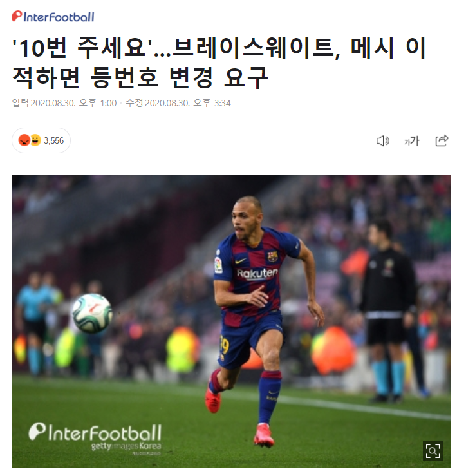Image resolution: width=457 pixels, height=476 pixels.
Task: Click the number 19 on player's shorts
Action: pos(224,345)
